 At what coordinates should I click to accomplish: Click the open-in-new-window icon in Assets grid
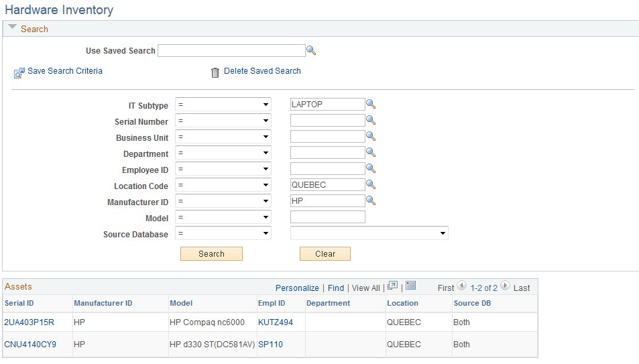[x=392, y=286]
